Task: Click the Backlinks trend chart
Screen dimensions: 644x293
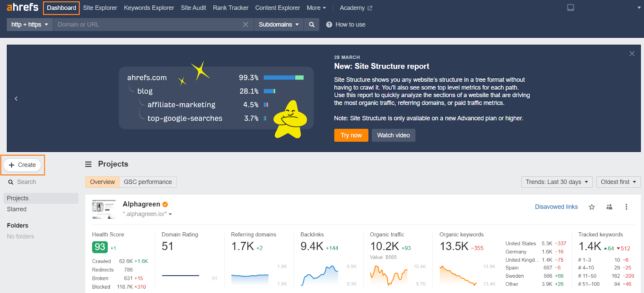Action: coord(320,275)
